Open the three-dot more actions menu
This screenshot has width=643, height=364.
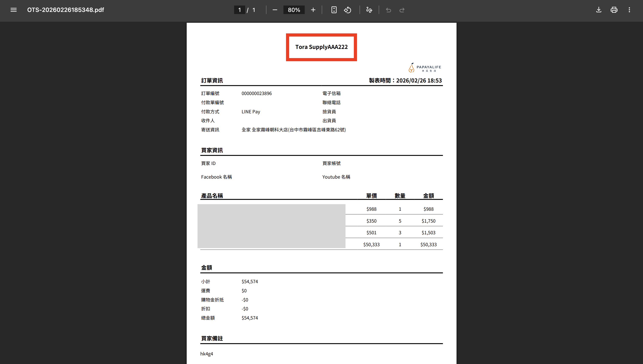pos(629,10)
